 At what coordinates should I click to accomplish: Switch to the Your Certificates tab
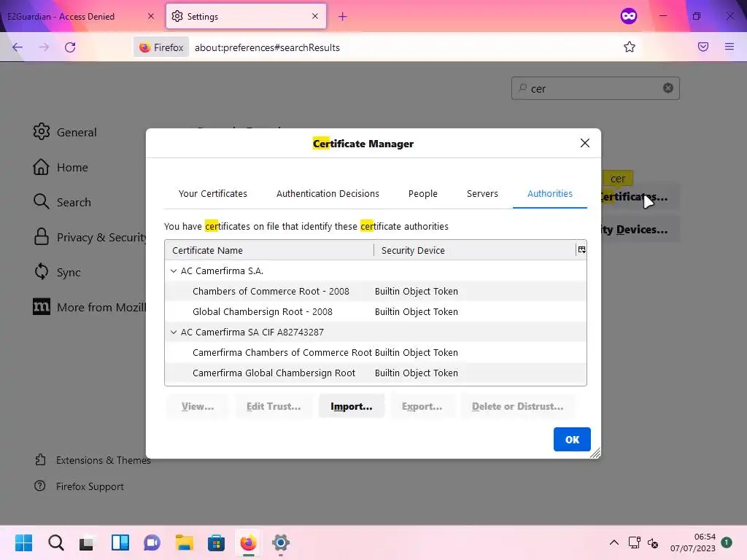coord(212,194)
